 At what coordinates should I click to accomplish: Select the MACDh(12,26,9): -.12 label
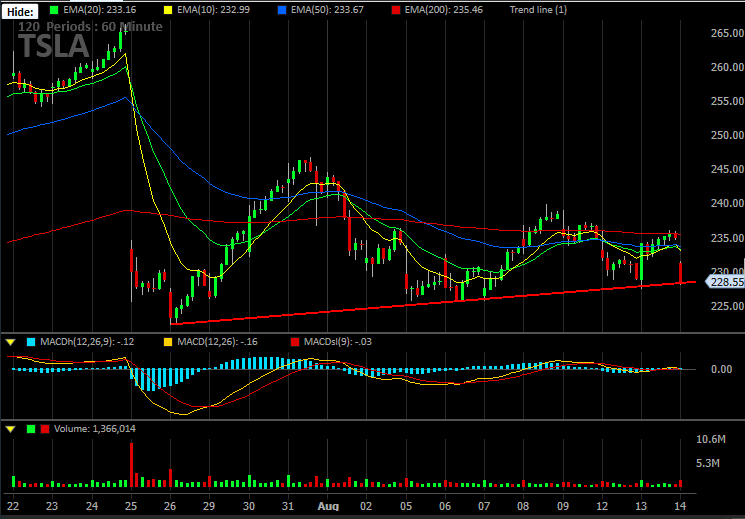coord(87,341)
